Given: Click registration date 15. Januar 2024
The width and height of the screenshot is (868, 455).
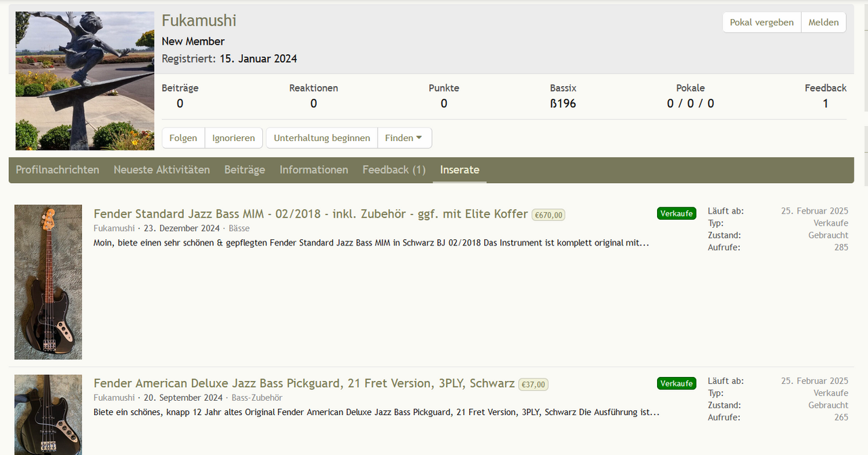Looking at the screenshot, I should point(258,59).
